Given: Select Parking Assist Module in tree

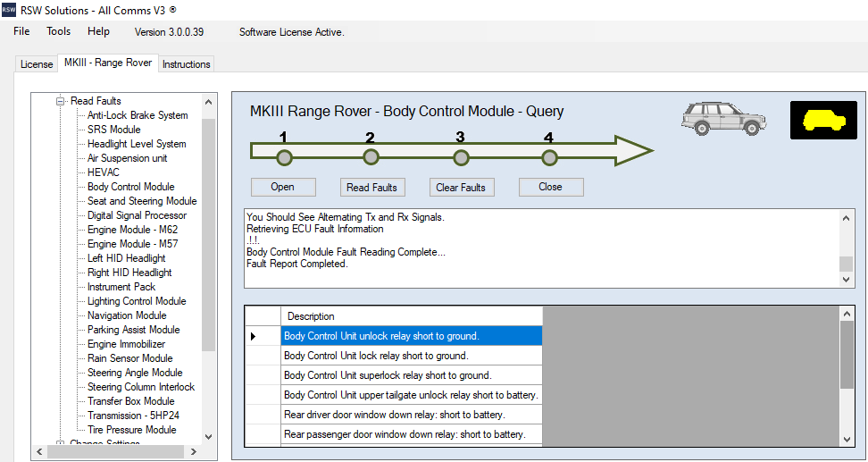Looking at the screenshot, I should click(x=133, y=330).
